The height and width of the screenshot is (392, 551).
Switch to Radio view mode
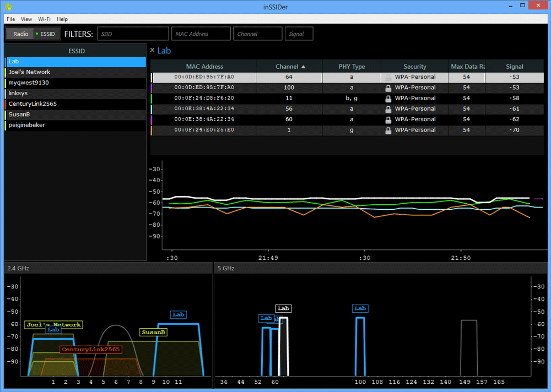click(x=21, y=34)
